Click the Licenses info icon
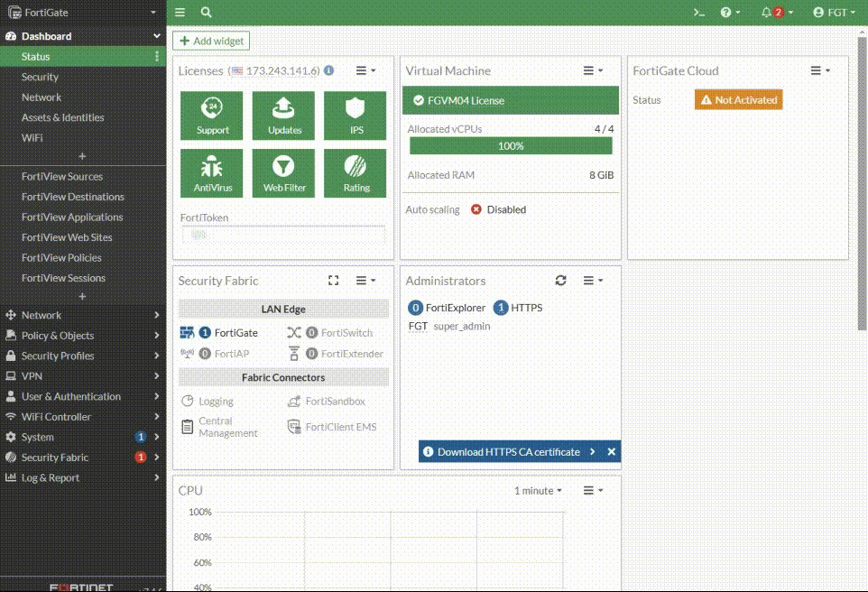 [328, 70]
